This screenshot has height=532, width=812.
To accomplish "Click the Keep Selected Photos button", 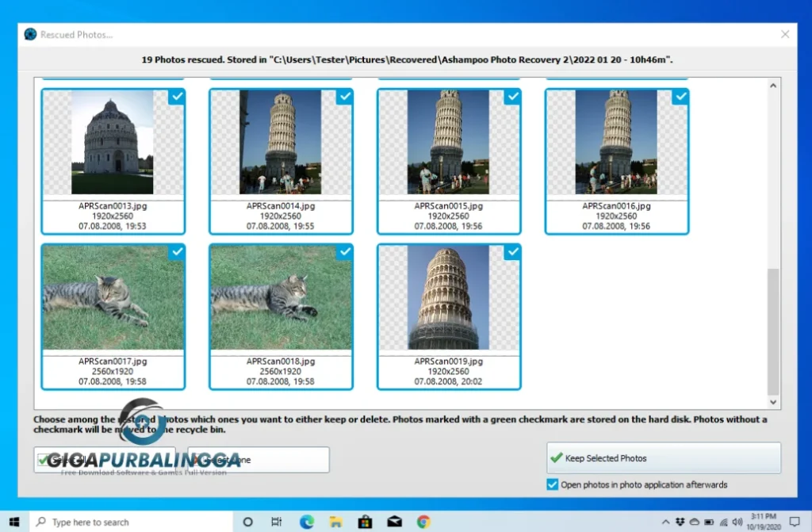I will [663, 458].
